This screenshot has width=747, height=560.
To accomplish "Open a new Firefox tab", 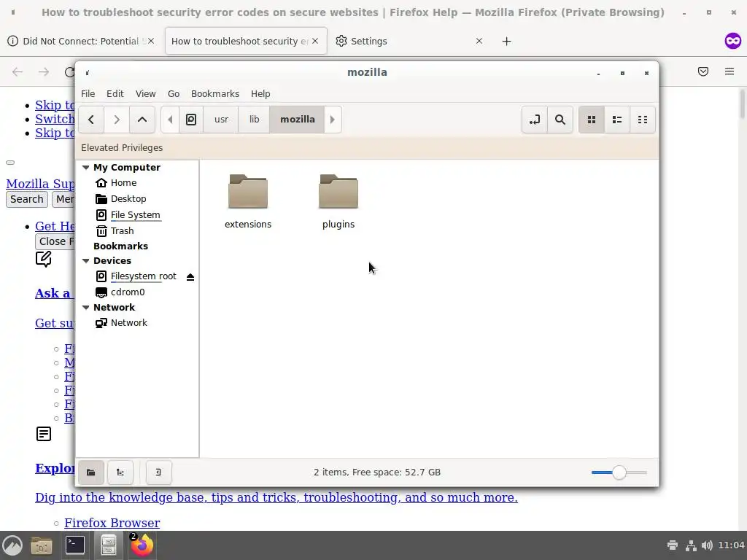I will click(506, 42).
